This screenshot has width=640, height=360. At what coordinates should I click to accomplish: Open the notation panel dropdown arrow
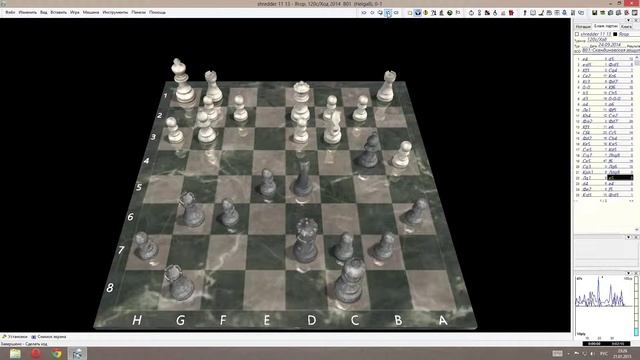point(629,20)
